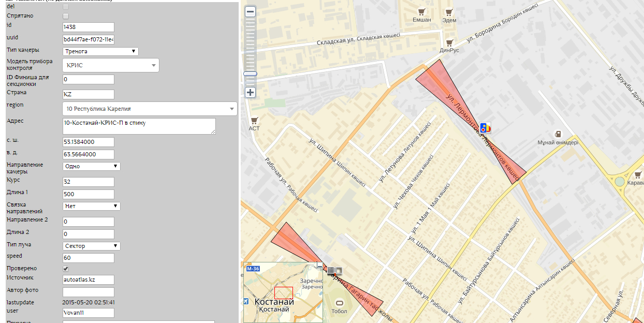The height and width of the screenshot is (323, 644).
Task: Click the Емшан shop icon
Action: click(x=421, y=11)
